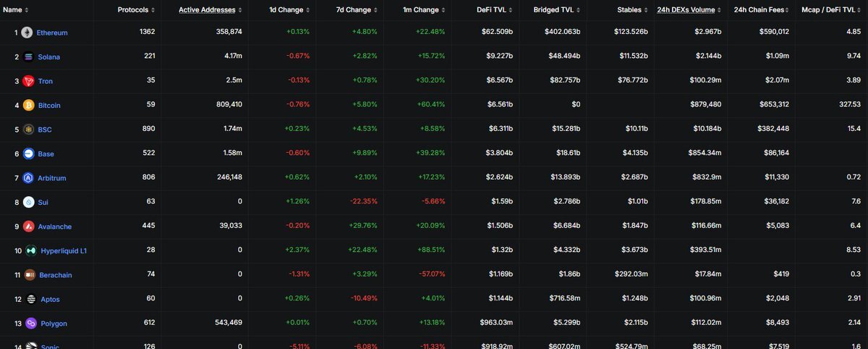Click the Polygon chain logo icon
868x349 pixels.
click(31, 324)
